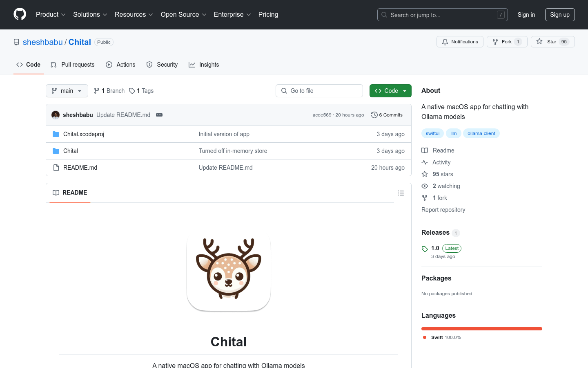This screenshot has width=588, height=368.
Task: Click the three-dot commit message expander
Action: (159, 115)
